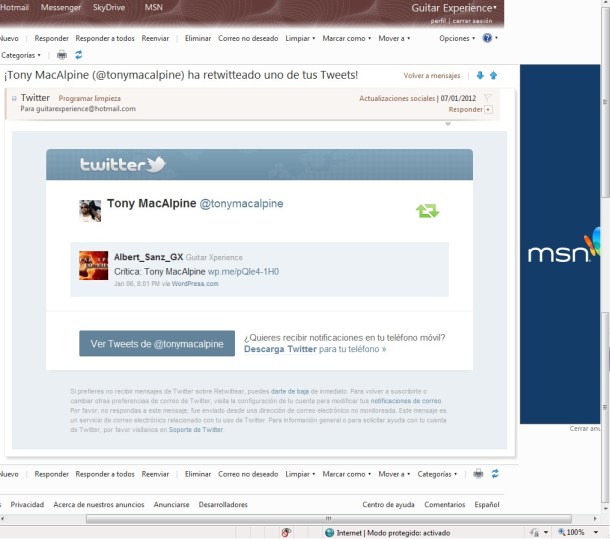
Task: Expand the Marcar como dropdown
Action: [345, 38]
